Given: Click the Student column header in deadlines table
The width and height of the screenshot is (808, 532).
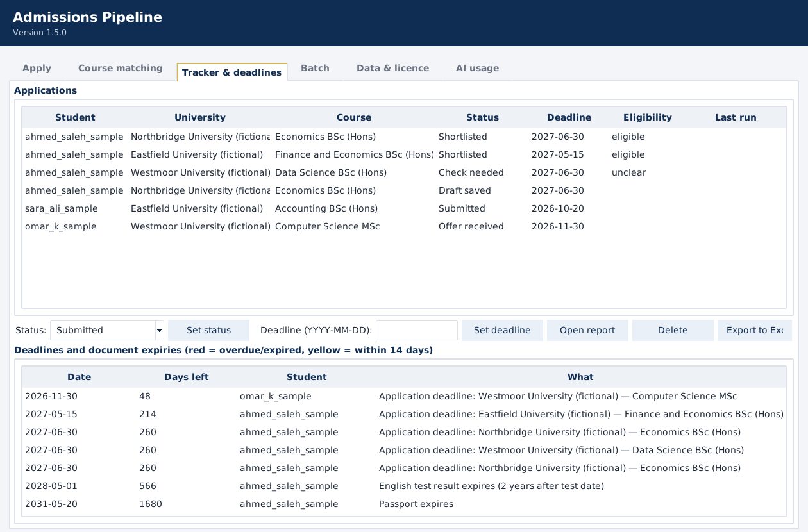Looking at the screenshot, I should point(307,377).
